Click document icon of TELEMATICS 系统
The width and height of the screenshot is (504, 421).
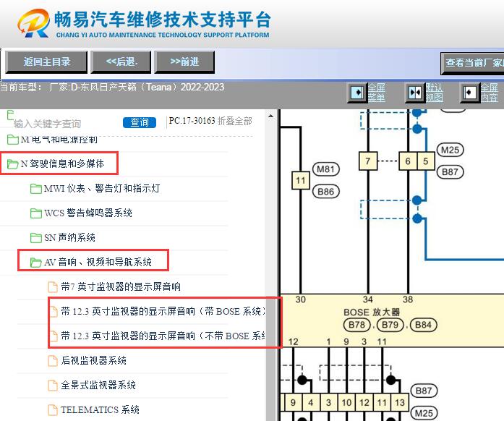click(52, 410)
